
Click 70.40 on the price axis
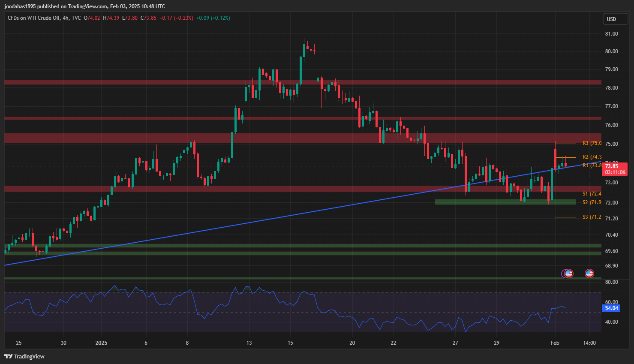coord(611,235)
